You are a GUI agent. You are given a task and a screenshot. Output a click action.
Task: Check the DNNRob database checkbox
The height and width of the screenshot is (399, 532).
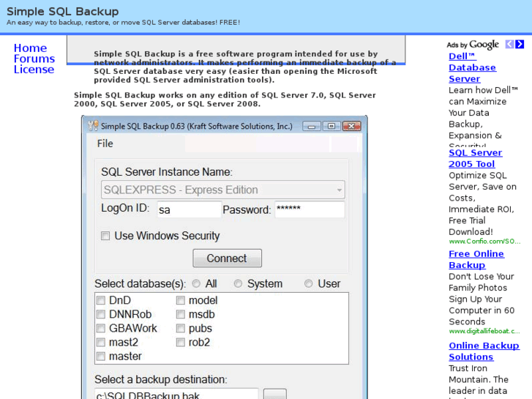[101, 315]
